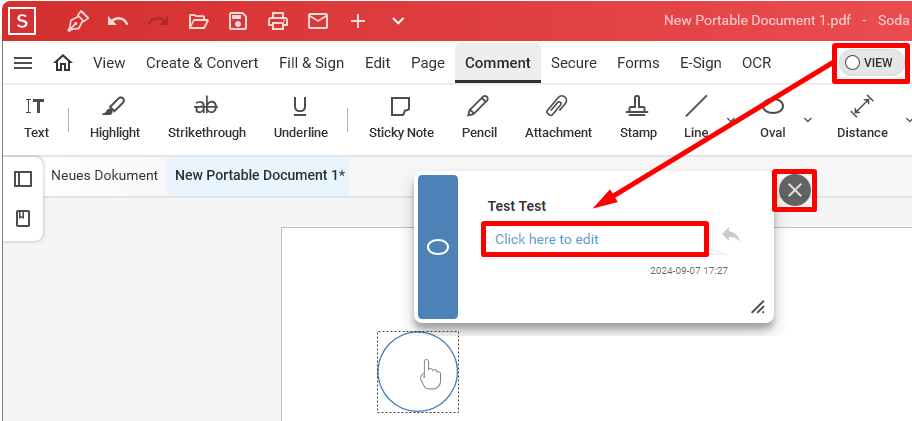Viewport: 912px width, 421px height.
Task: Select the OCR tab
Action: (757, 63)
